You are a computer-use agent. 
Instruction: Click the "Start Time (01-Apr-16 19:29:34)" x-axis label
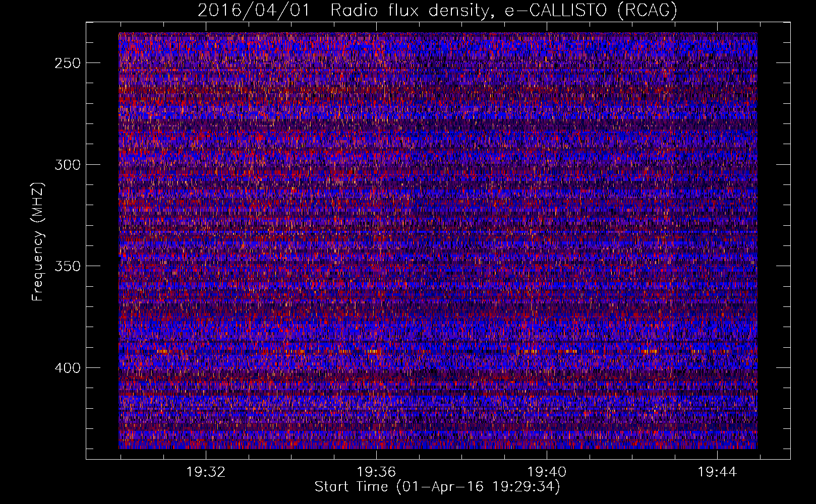[x=437, y=487]
